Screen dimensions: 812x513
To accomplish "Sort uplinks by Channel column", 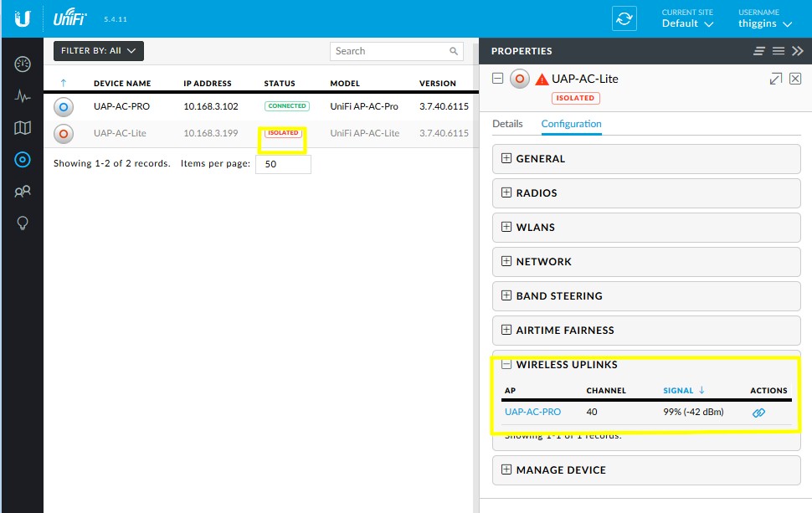I will pos(606,390).
